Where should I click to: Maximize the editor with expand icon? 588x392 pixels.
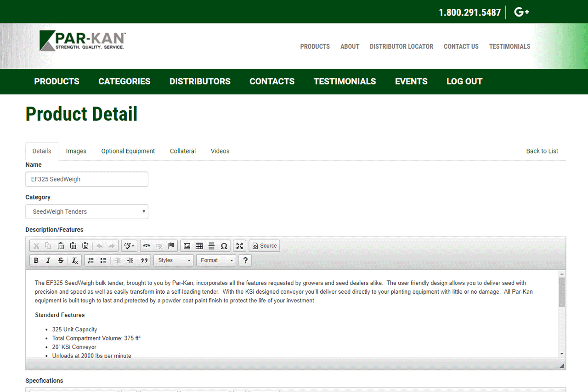coord(240,246)
